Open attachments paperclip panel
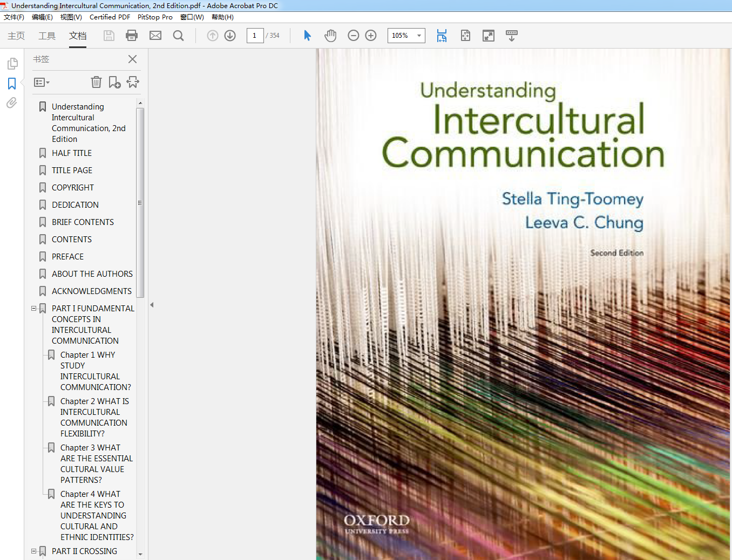Image resolution: width=732 pixels, height=560 pixels. pos(12,103)
